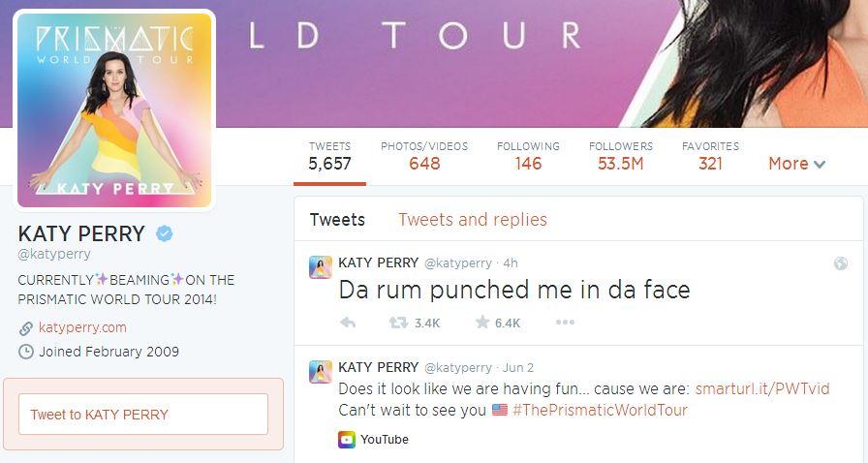This screenshot has height=463, width=868.
Task: Open more options ellipsis on first tweet
Action: (565, 322)
